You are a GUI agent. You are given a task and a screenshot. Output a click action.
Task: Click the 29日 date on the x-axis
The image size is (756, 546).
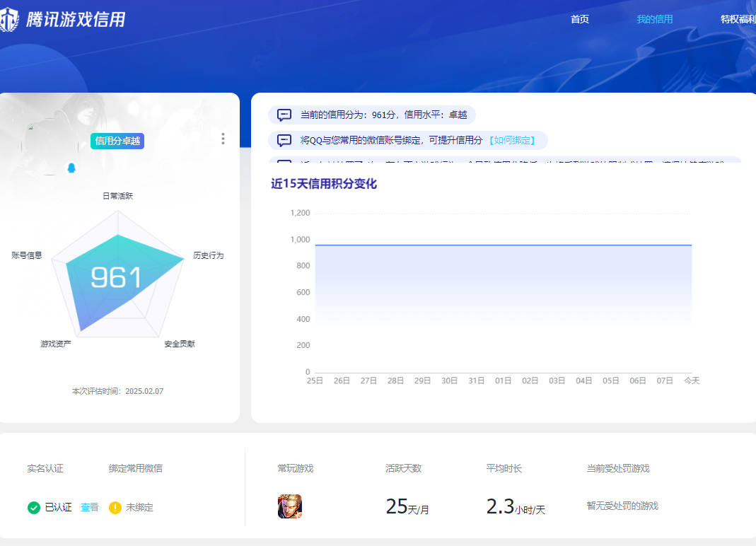tap(423, 381)
